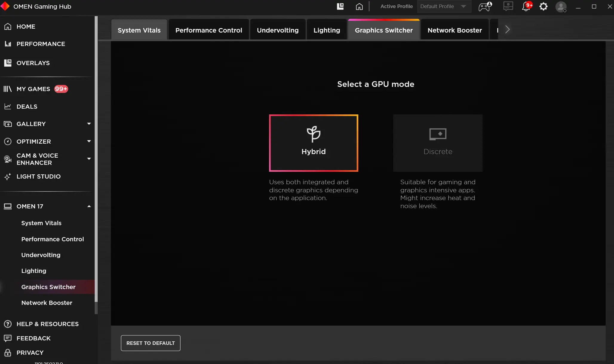
Task: Open System Vitals under OMEN 17
Action: click(41, 223)
